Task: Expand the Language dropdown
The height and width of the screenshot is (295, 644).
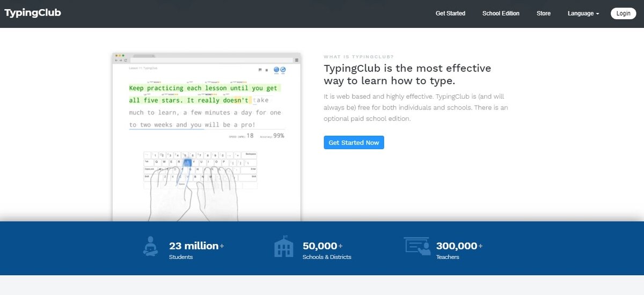Action: (583, 13)
